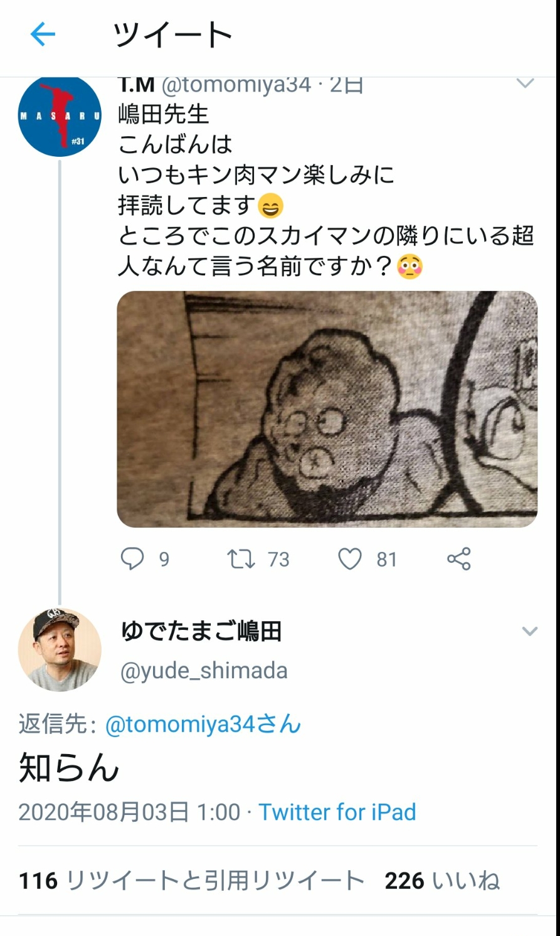Image resolution: width=560 pixels, height=936 pixels.
Task: View the 116 retweets and quotes list
Action: pos(191,881)
